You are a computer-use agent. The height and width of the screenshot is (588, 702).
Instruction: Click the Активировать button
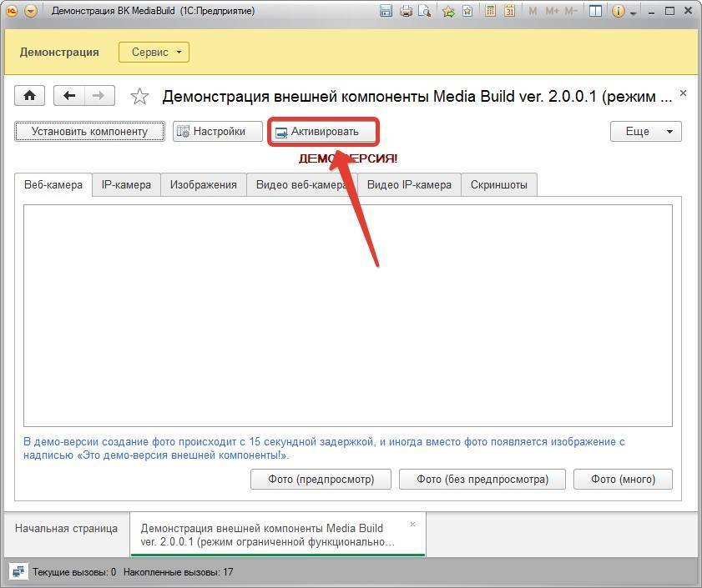tap(323, 132)
